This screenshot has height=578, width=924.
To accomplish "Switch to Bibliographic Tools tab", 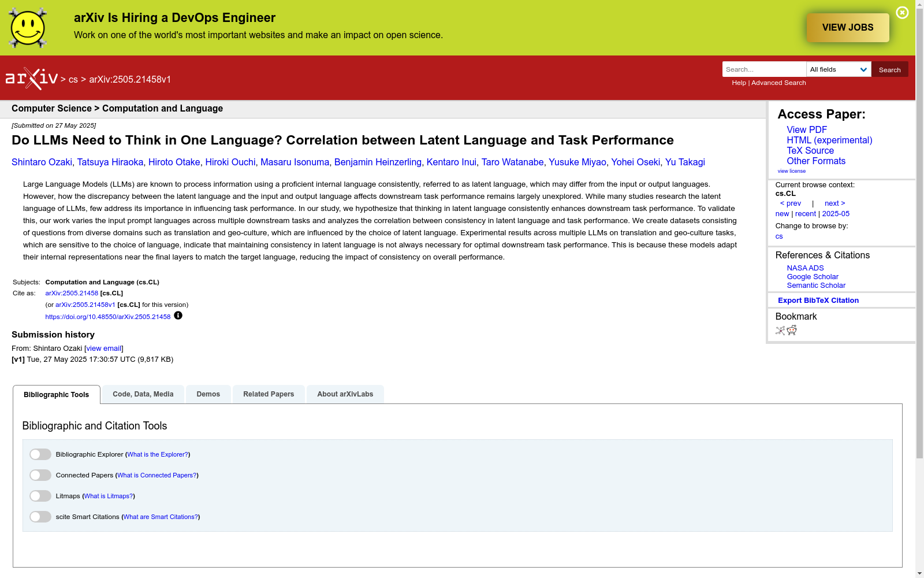I will click(x=57, y=395).
